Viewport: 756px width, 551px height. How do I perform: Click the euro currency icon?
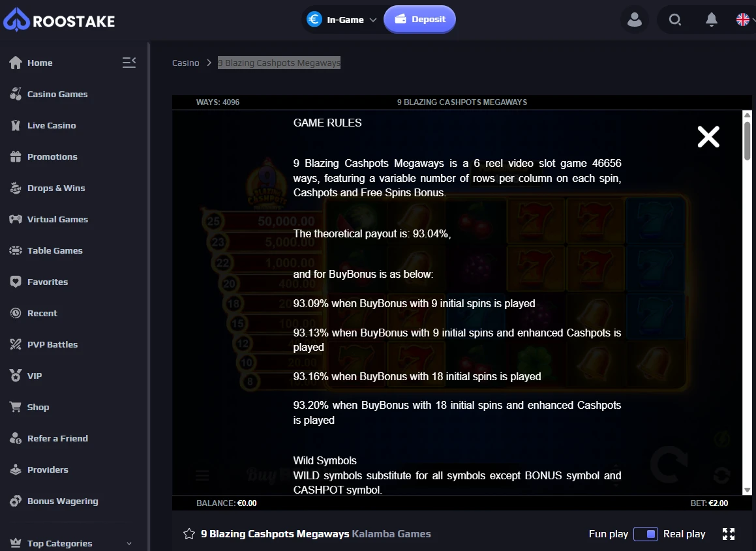[314, 20]
